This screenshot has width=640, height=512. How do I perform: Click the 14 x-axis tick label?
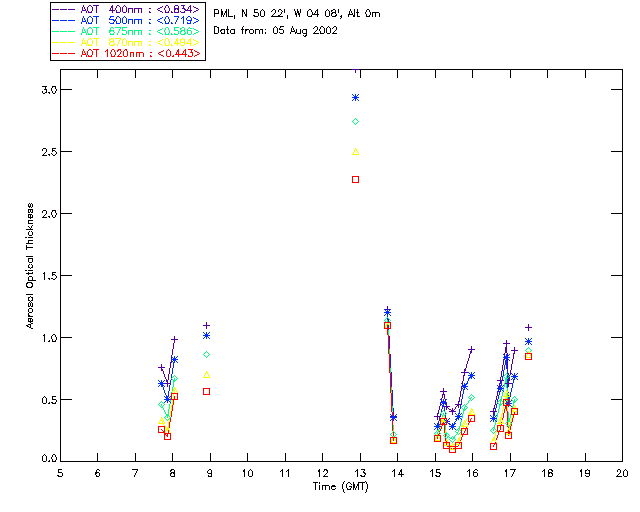398,473
